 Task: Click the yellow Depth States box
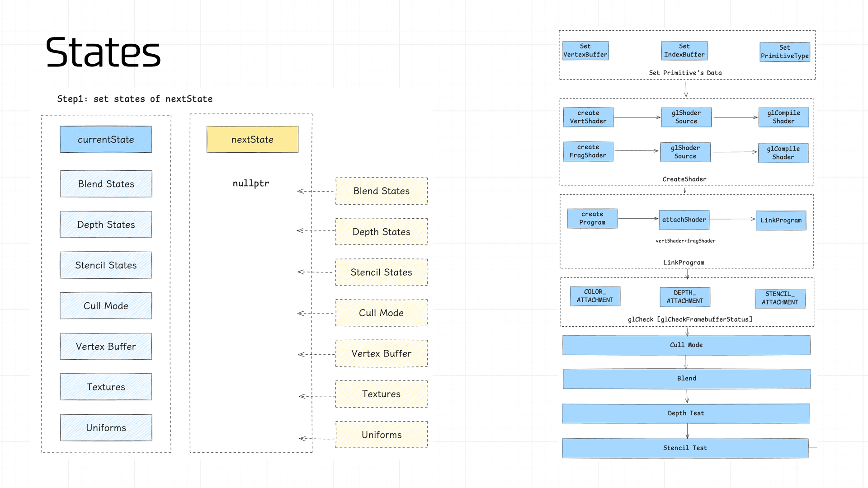point(381,232)
